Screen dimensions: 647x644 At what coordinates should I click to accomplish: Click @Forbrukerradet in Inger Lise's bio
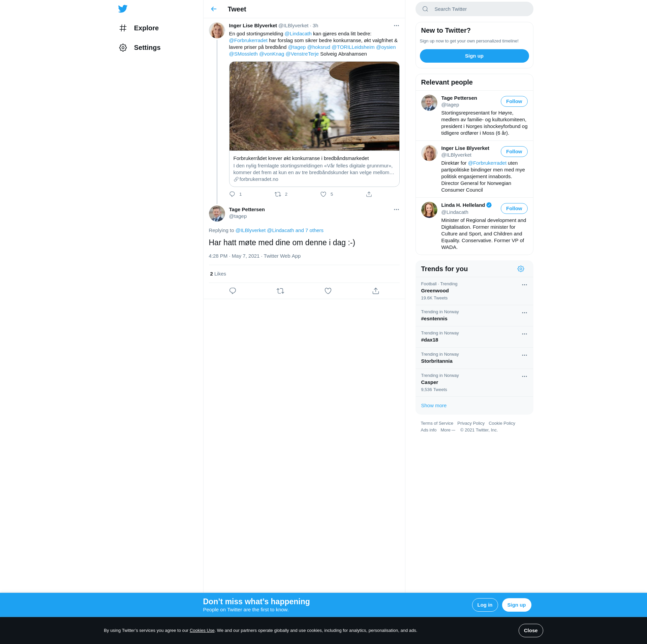click(487, 163)
